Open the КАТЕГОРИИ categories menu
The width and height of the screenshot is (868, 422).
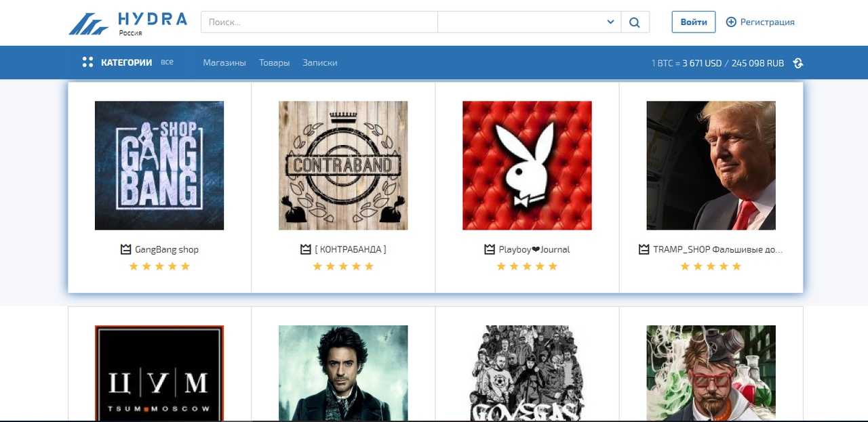(x=126, y=62)
